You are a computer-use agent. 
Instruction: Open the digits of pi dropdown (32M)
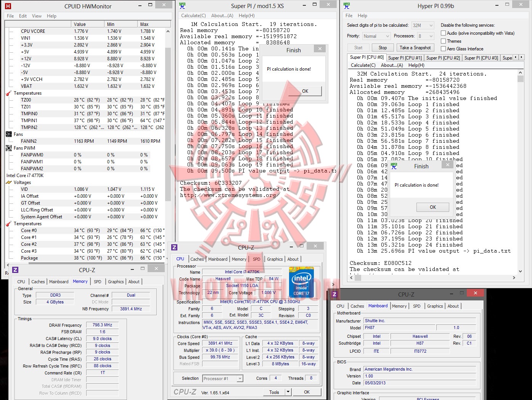pyautogui.click(x=431, y=25)
